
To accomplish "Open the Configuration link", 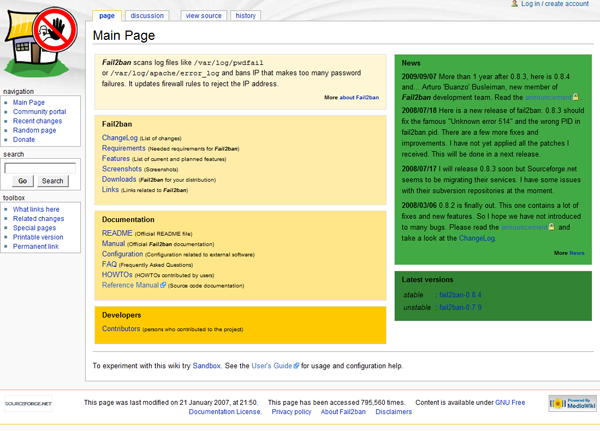I will click(x=122, y=254).
